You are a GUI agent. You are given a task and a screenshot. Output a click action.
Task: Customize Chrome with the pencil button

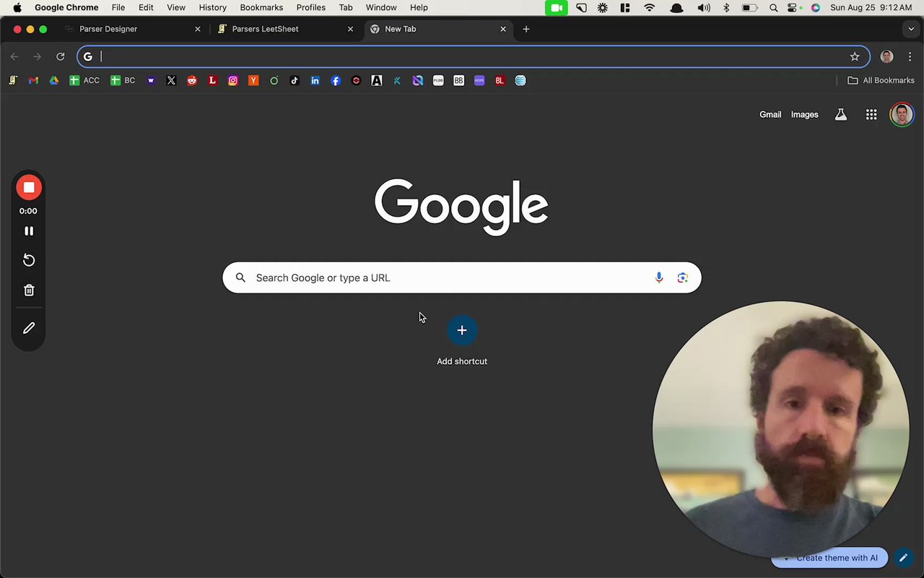click(x=903, y=558)
